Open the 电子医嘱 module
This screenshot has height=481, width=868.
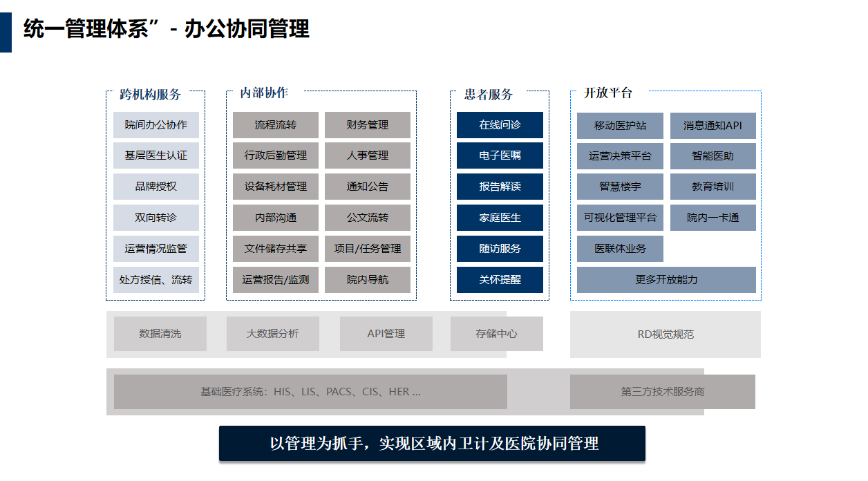tap(499, 155)
